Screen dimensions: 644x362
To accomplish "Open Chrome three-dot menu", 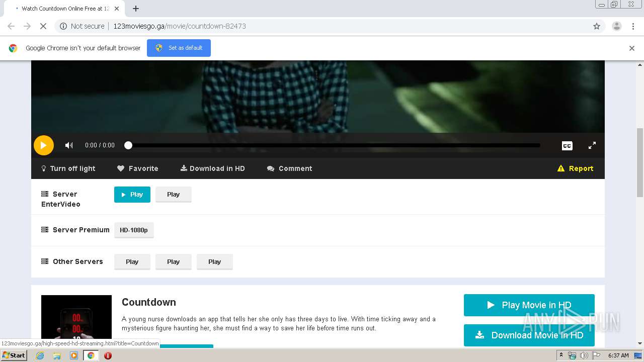I will click(x=633, y=26).
